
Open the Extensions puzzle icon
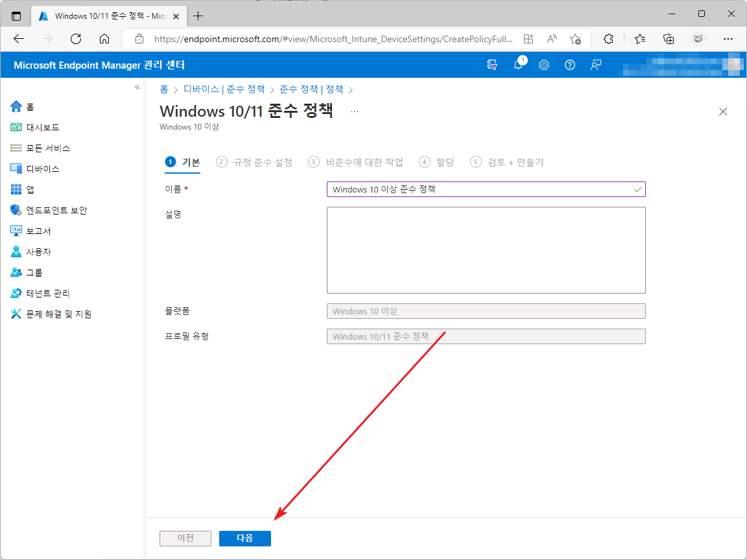(608, 39)
